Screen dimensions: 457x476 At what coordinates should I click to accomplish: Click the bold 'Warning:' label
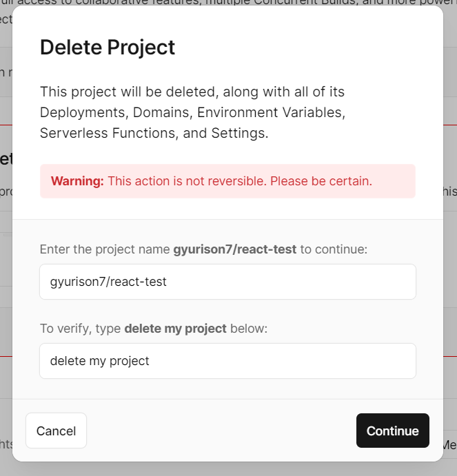(77, 181)
